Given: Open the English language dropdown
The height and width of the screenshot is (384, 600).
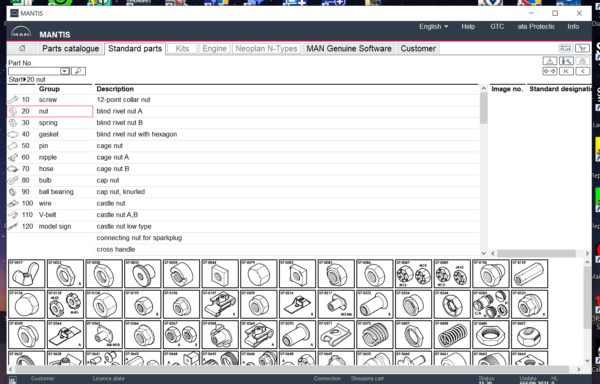Looking at the screenshot, I should [x=433, y=26].
